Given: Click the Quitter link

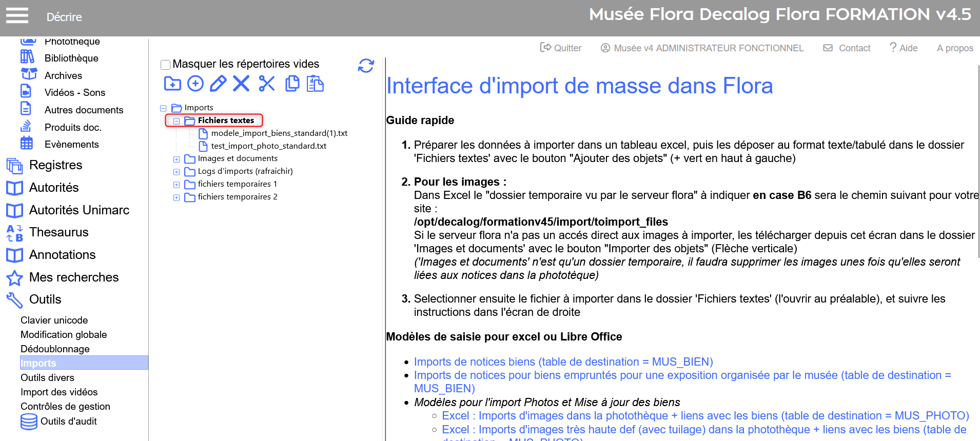Looking at the screenshot, I should click(561, 48).
